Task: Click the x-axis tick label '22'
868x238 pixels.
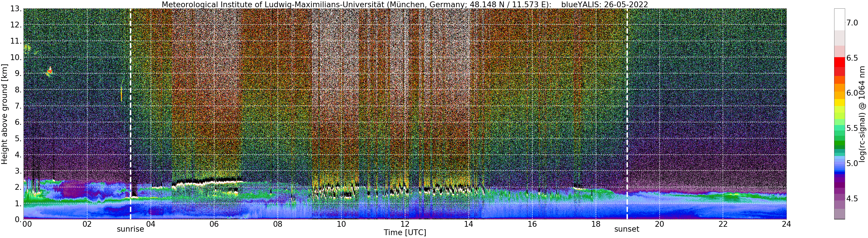Action: pos(723,224)
